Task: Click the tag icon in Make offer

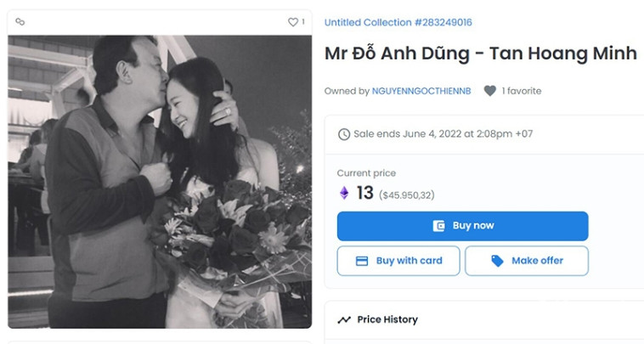Action: click(498, 261)
